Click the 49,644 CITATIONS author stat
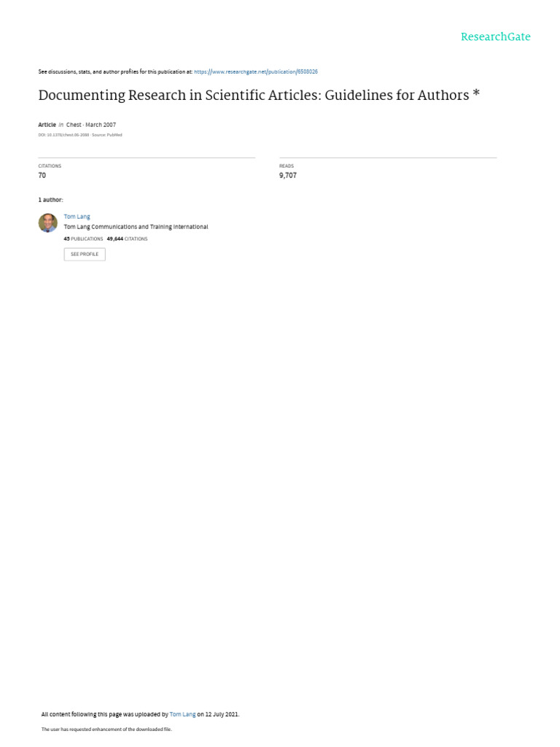560x747 pixels. 127,239
